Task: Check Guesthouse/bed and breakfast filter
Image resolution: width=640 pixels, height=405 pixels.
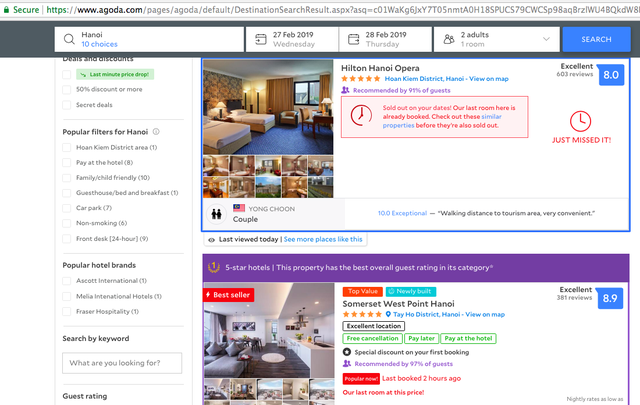Action: (x=67, y=193)
